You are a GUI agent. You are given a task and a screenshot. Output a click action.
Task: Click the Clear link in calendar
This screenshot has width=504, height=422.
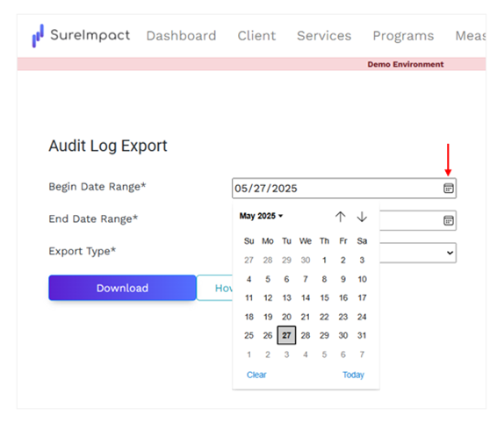256,375
